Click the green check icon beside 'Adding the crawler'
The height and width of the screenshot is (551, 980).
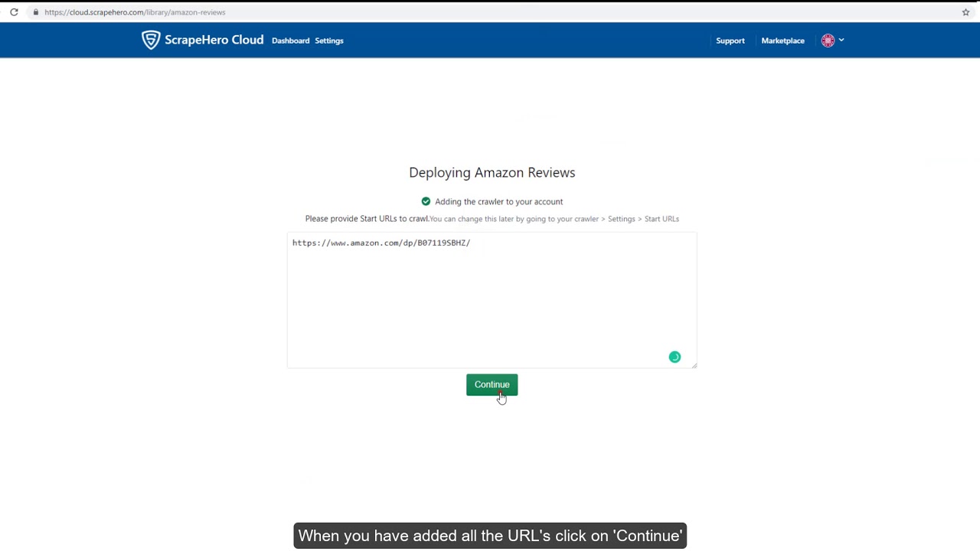coord(426,201)
